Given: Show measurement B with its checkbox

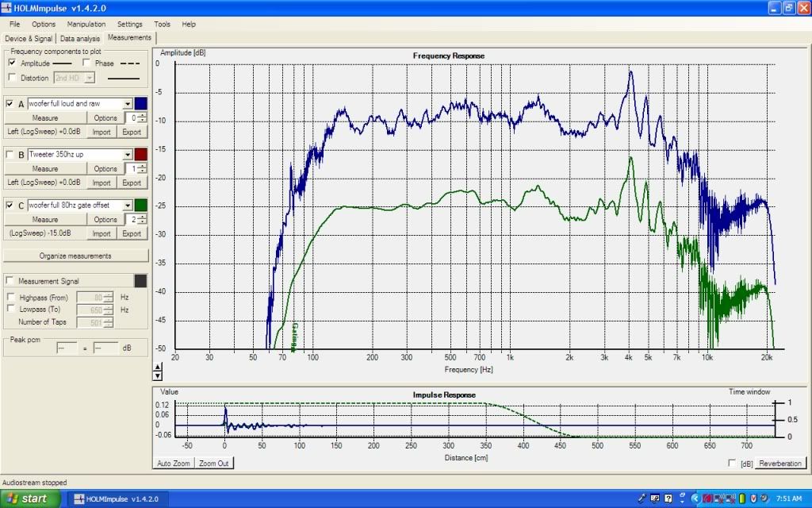Looking at the screenshot, I should [x=10, y=155].
